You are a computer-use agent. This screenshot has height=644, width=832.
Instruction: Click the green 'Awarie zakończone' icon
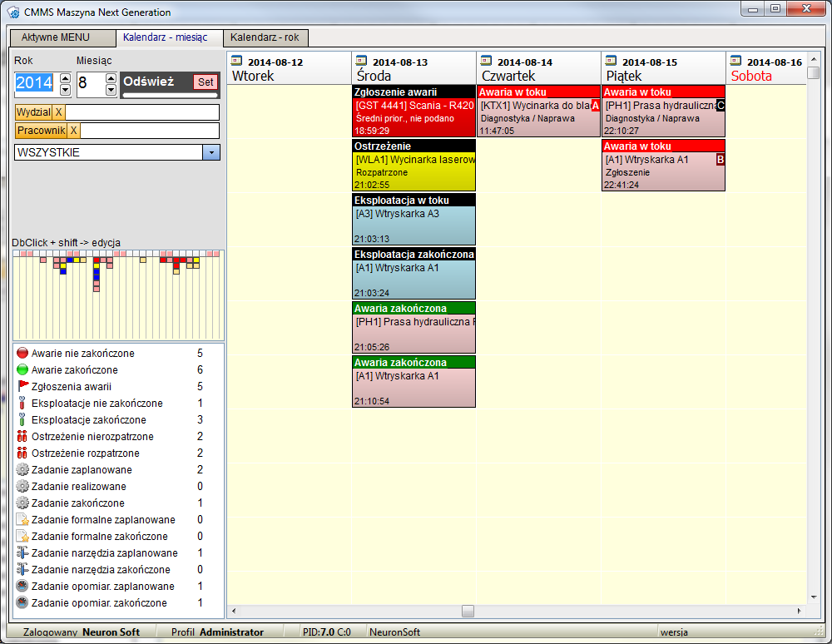22,369
